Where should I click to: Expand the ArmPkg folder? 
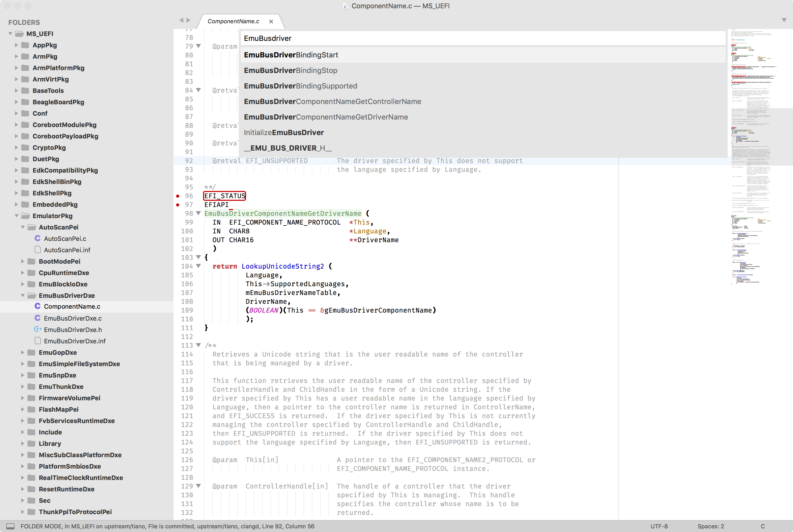16,56
